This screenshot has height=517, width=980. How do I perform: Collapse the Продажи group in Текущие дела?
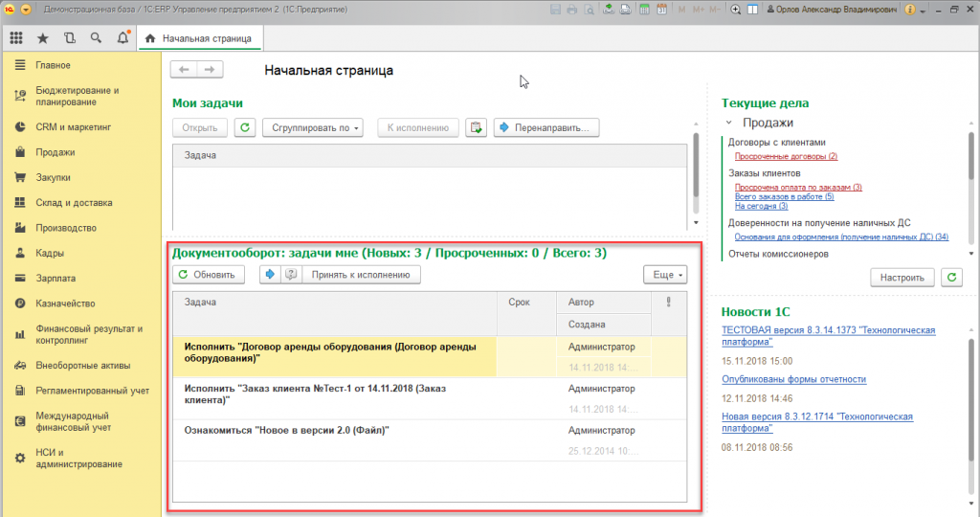728,123
